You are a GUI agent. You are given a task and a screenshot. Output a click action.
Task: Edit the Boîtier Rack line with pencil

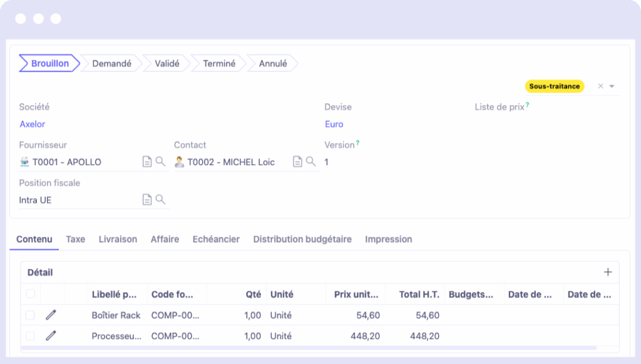[x=51, y=315]
